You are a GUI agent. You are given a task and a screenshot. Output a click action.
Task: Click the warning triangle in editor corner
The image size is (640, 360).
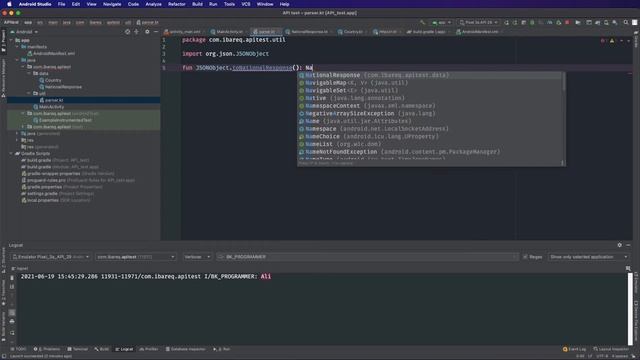[612, 40]
